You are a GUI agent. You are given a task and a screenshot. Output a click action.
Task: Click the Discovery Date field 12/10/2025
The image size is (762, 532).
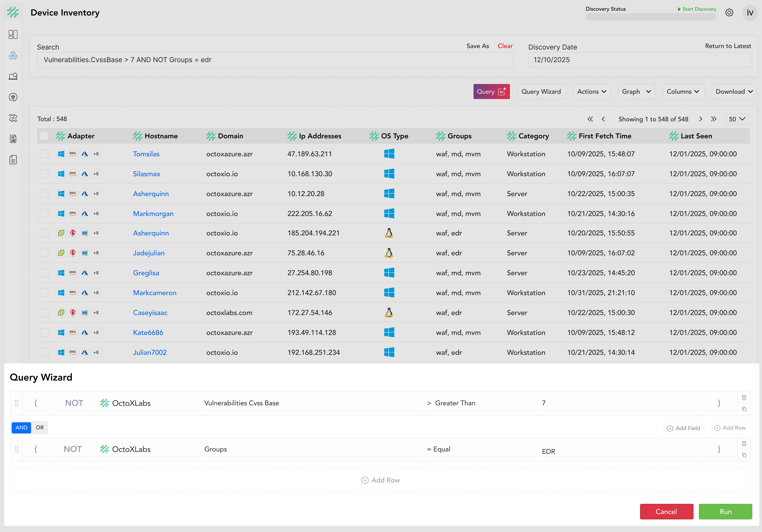pyautogui.click(x=640, y=60)
